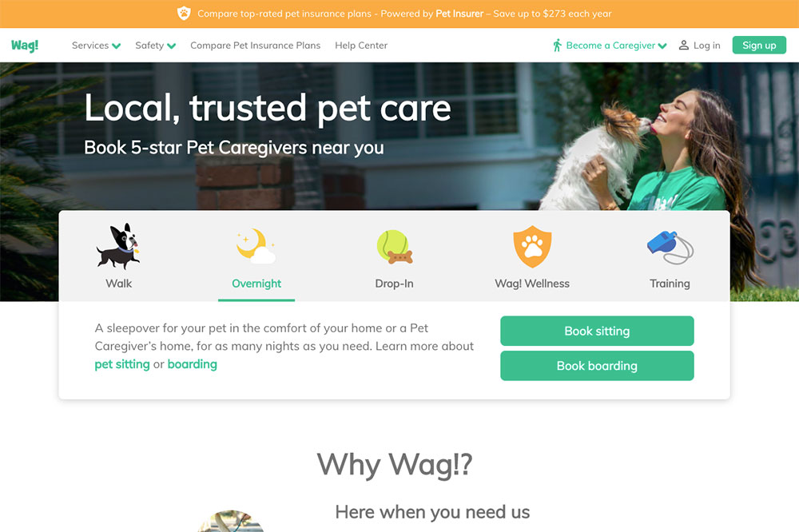Click the Book boarding button
This screenshot has width=799, height=532.
point(597,366)
